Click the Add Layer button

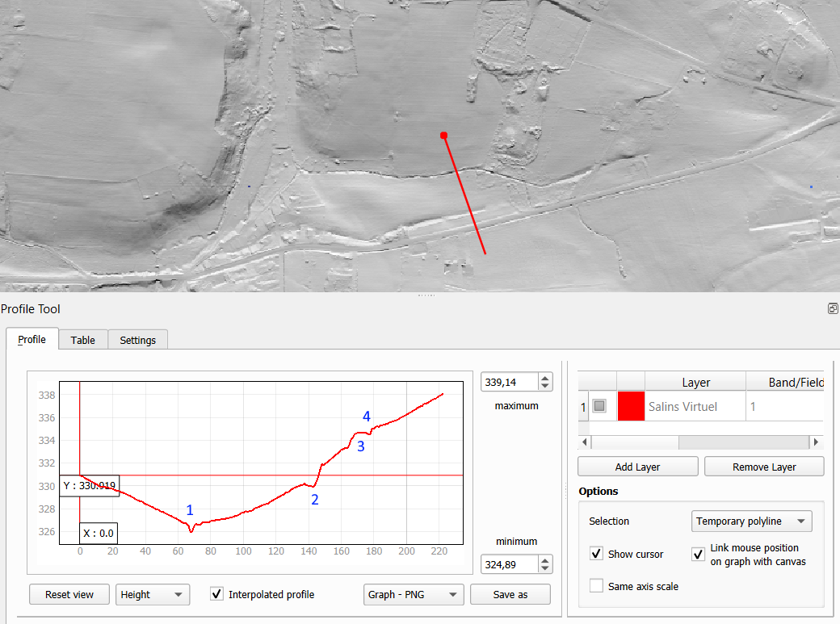(637, 467)
